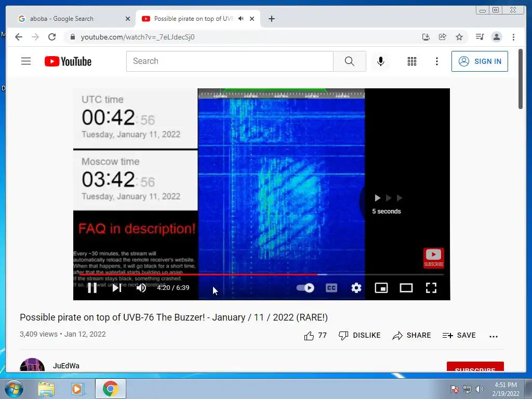Bookmark this page with star icon
Viewport: 532px width, 399px height.
click(459, 37)
